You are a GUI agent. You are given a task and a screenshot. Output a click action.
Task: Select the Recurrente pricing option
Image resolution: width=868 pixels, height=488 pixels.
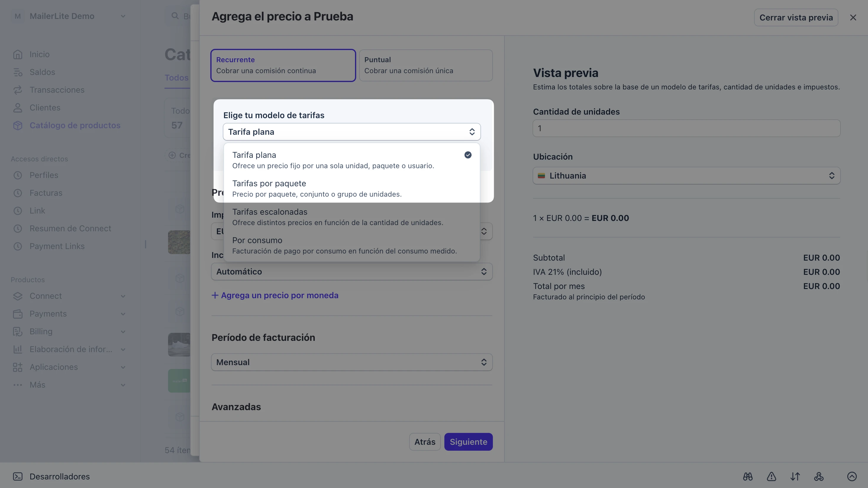click(x=283, y=65)
